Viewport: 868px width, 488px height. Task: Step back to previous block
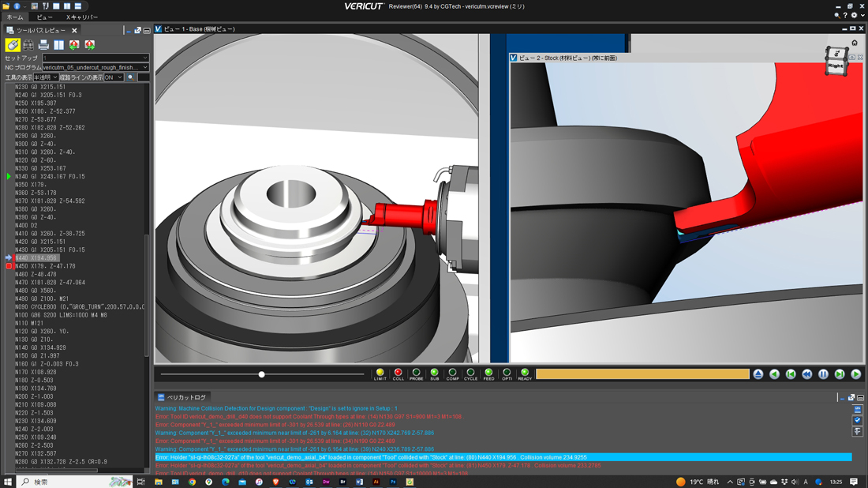pyautogui.click(x=791, y=374)
